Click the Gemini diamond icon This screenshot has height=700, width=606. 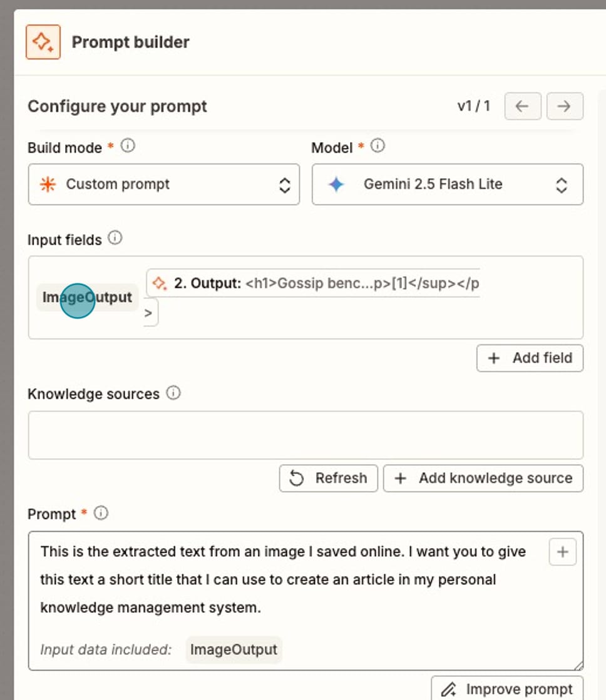click(337, 184)
